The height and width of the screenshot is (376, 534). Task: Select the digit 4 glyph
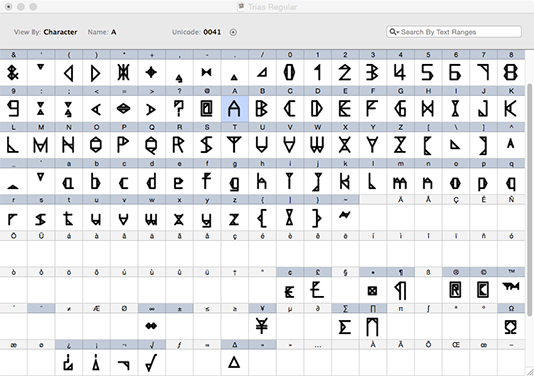pos(400,73)
